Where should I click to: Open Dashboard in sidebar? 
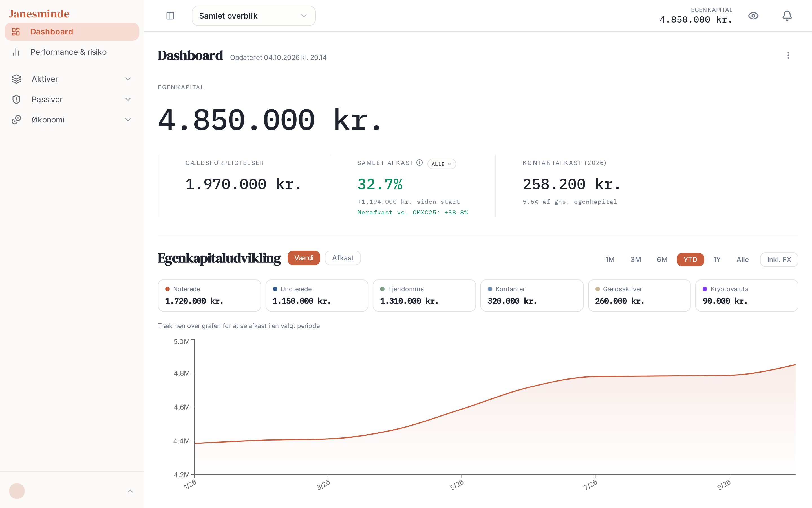coord(72,32)
